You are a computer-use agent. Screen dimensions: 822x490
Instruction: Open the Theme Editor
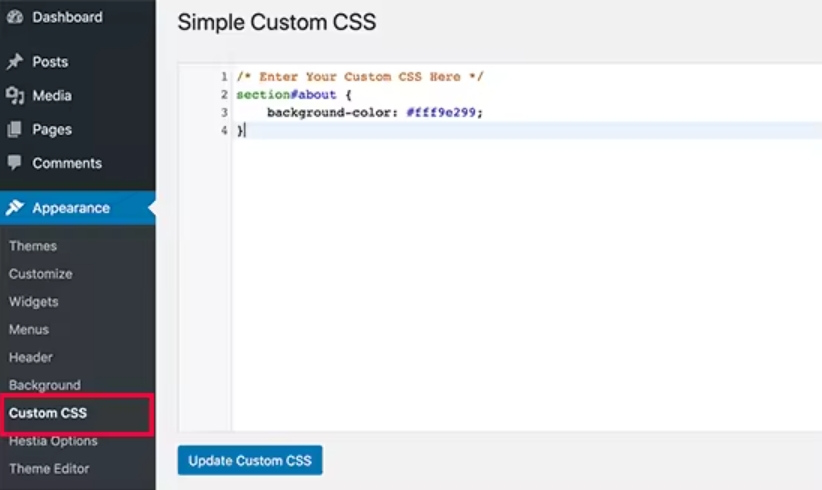point(49,468)
